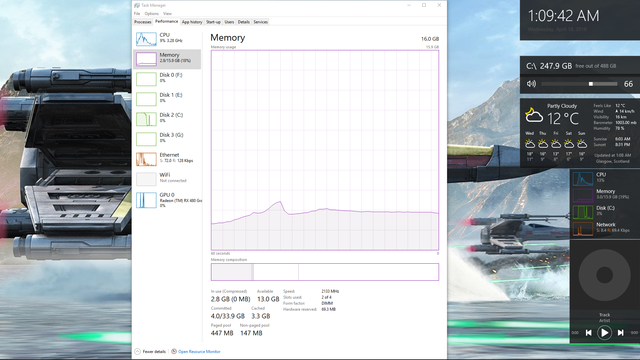Skip to previous track in player widget

(589, 333)
